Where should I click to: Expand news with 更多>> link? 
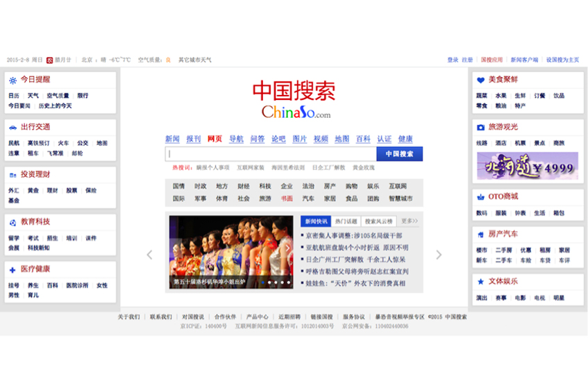point(410,221)
